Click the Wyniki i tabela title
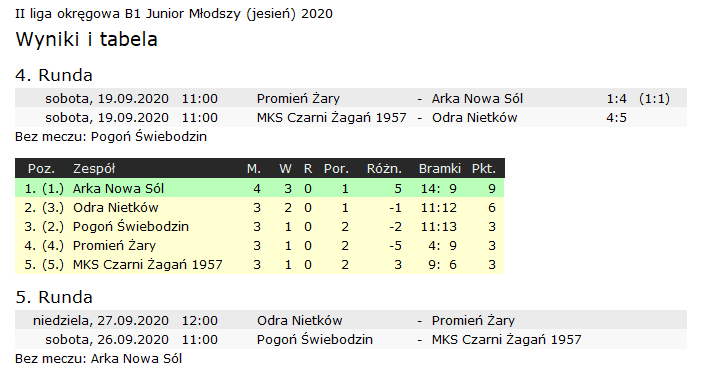 [86, 39]
